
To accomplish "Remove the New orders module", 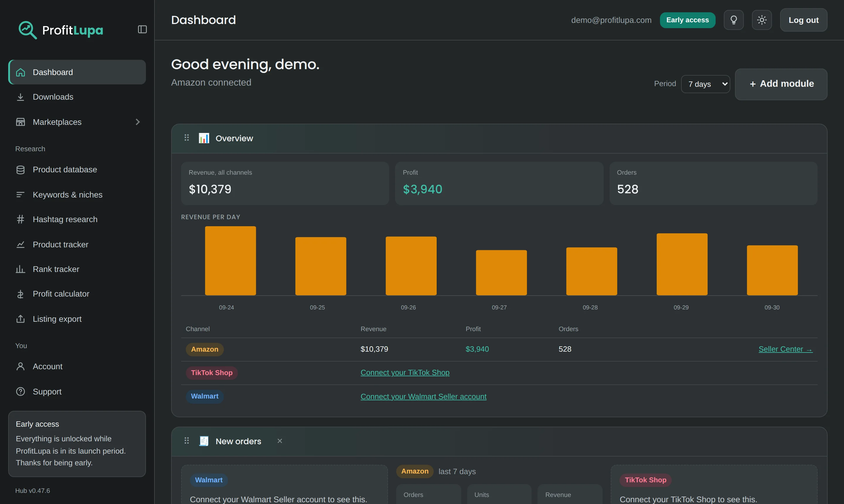I will coord(280,441).
